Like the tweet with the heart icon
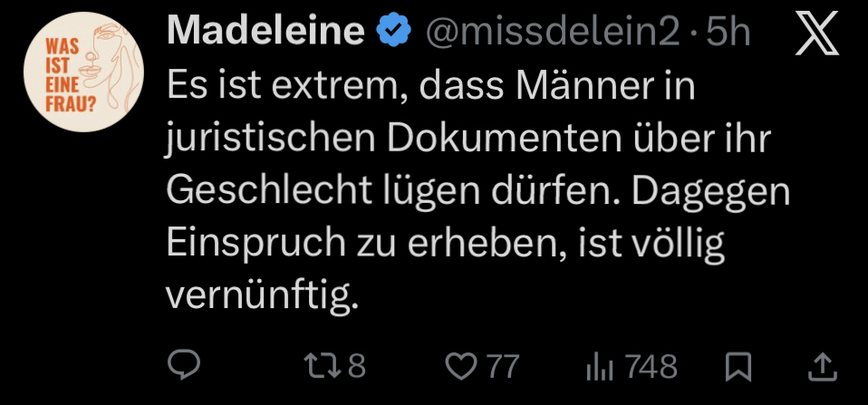The image size is (868, 405). click(x=464, y=366)
